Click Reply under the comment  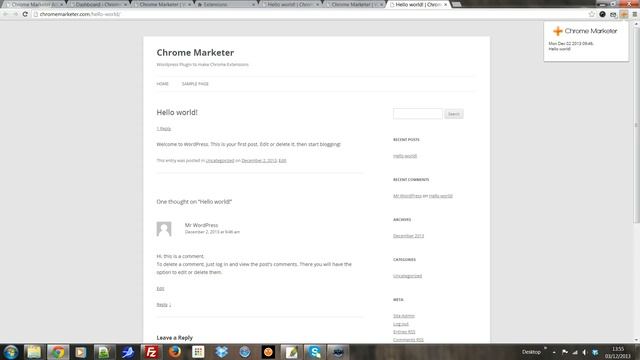click(163, 304)
